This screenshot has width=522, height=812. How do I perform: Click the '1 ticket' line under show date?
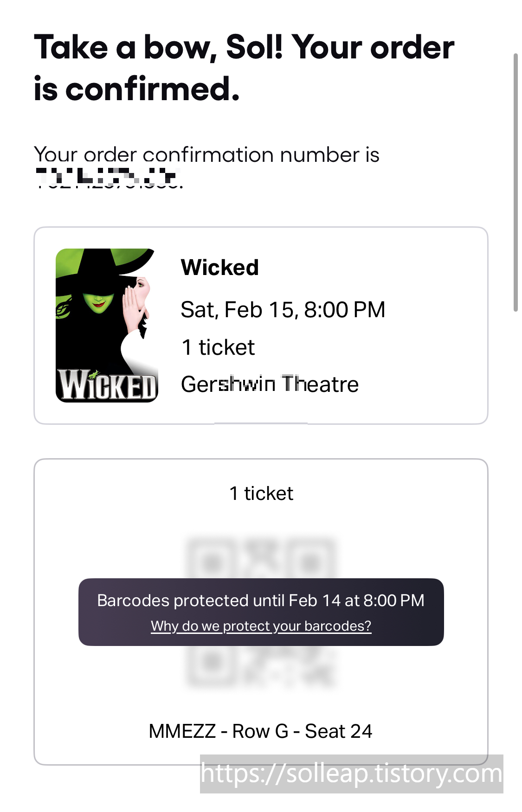[x=218, y=347]
